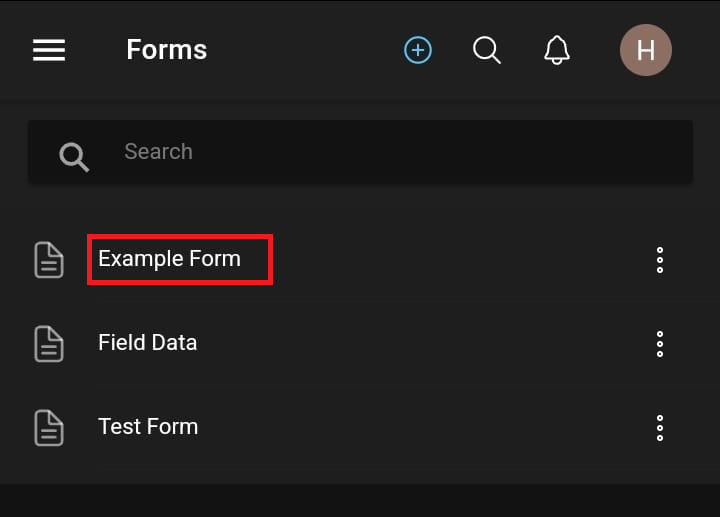Open the Field Data form
The image size is (720, 517).
coord(148,343)
